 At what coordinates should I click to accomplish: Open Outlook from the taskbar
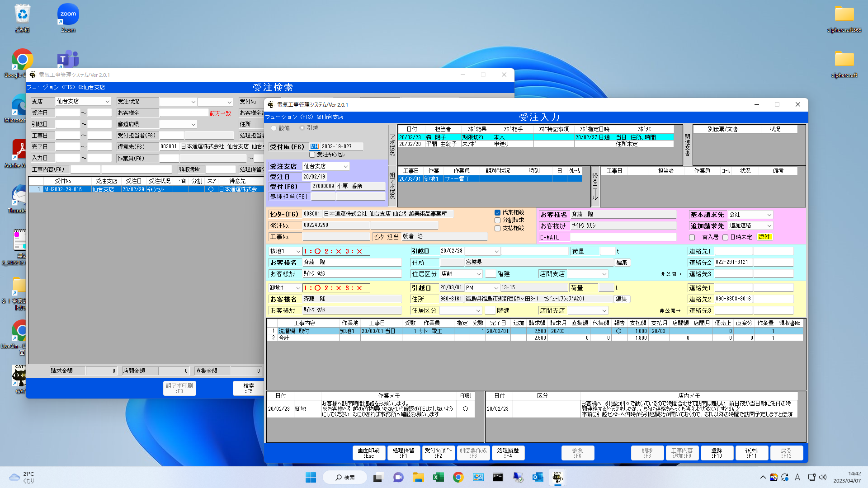click(538, 477)
